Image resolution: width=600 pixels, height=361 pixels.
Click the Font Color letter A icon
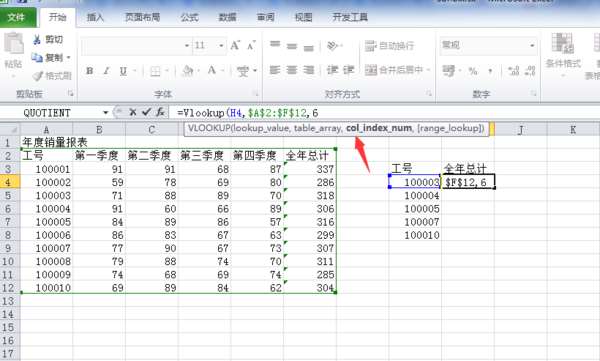[x=212, y=70]
